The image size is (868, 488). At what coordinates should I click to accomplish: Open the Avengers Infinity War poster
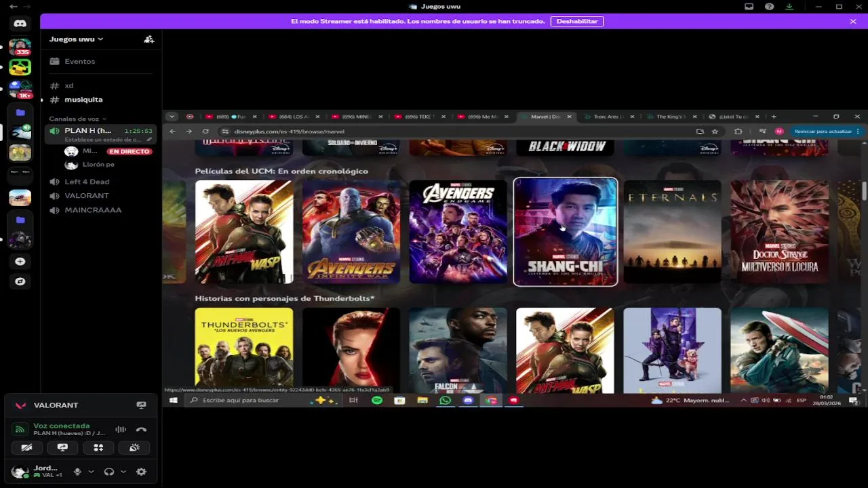(x=351, y=232)
